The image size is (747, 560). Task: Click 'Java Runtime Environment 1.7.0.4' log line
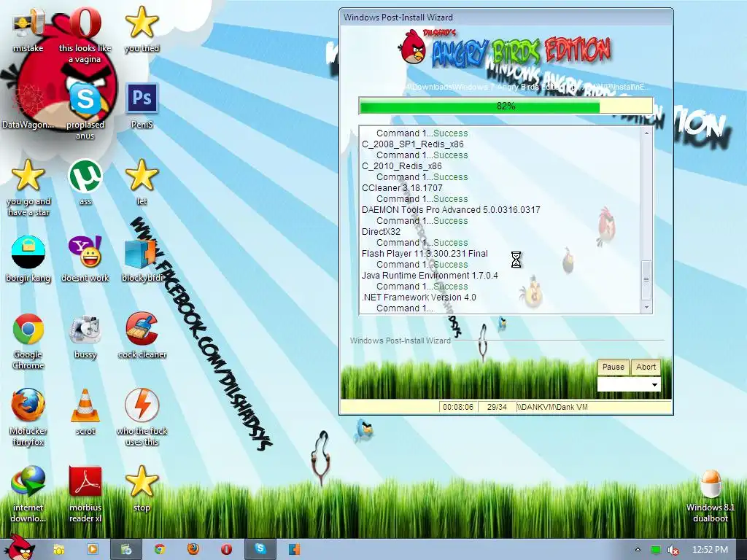[430, 276]
